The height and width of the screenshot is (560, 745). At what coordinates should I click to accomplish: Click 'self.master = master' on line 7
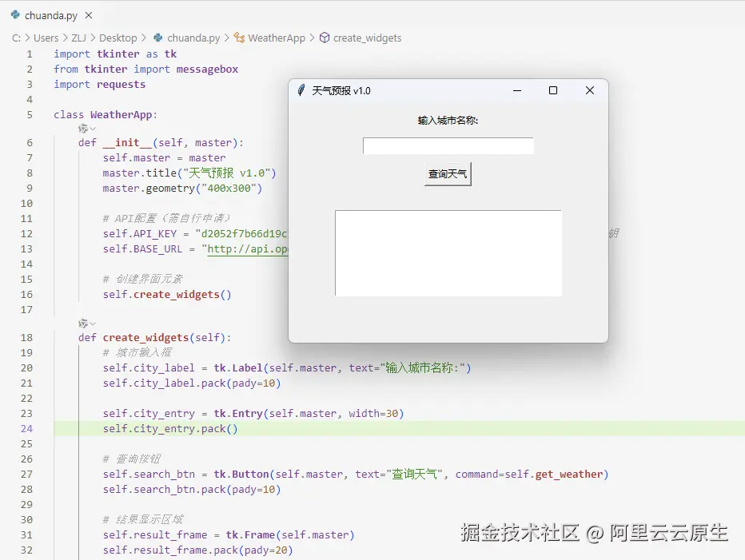[x=165, y=157]
